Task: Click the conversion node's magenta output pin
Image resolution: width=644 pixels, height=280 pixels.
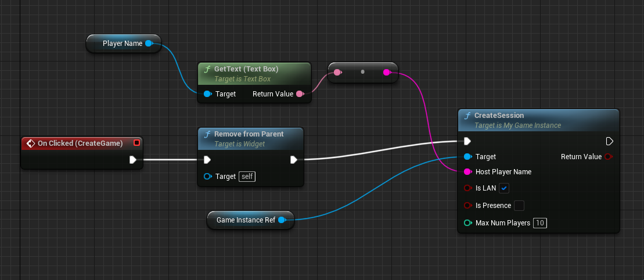Action: click(x=387, y=73)
